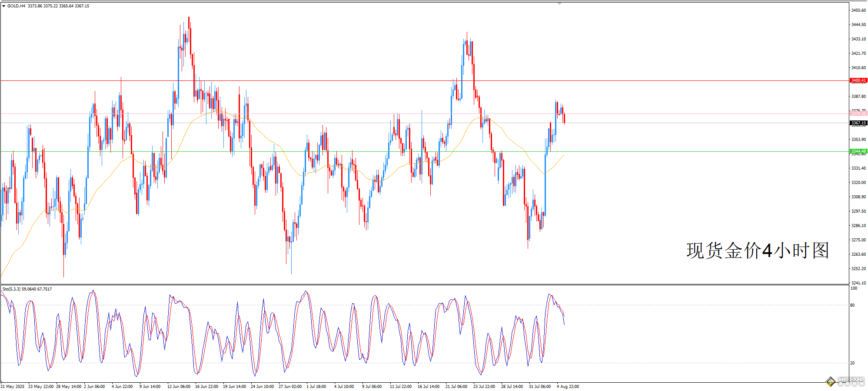
Task: Click the stochastic scale 100 level label
Action: point(854,288)
